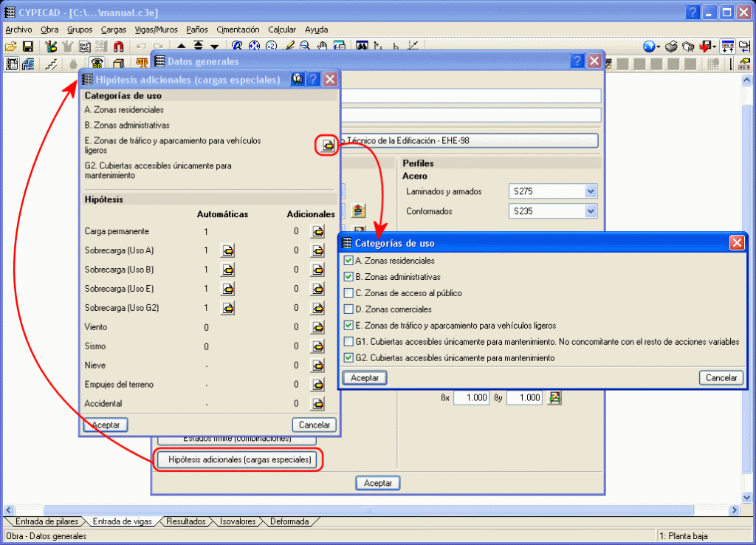Uncheck G2. Cubiertas accesibles para mantenimiento
756x545 pixels.
point(348,358)
